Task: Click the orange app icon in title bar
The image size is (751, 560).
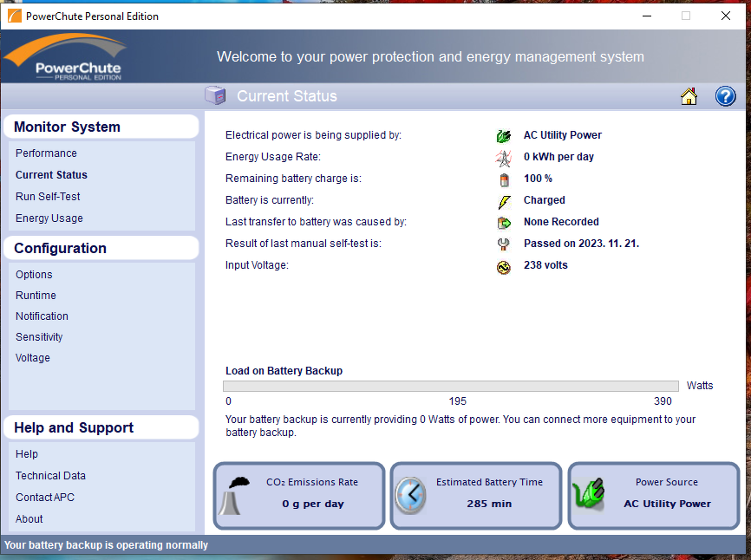Action: (15, 16)
